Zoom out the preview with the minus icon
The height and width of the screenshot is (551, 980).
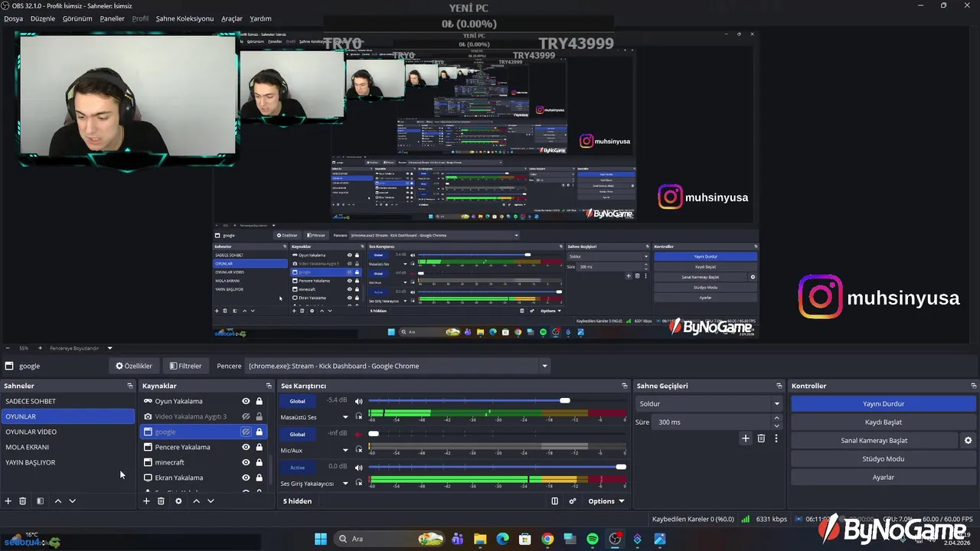pos(7,348)
